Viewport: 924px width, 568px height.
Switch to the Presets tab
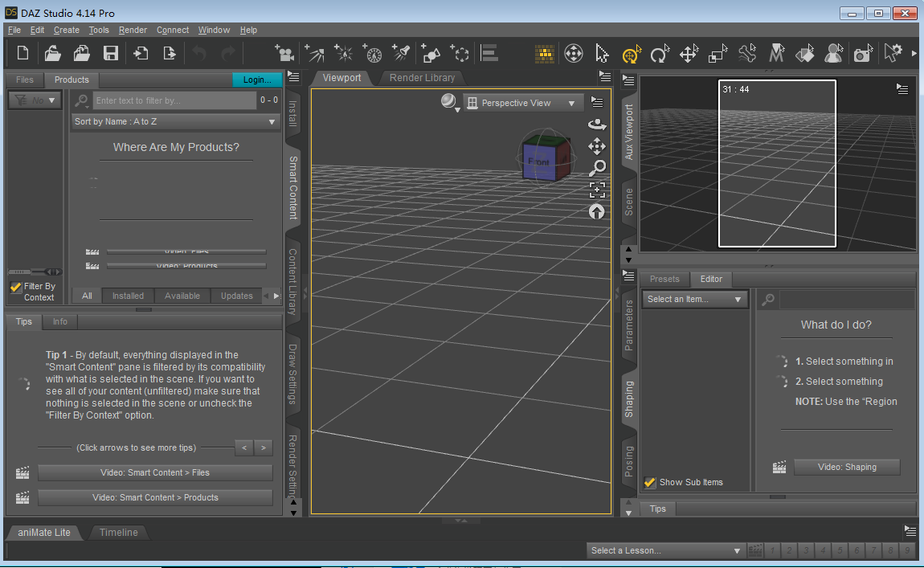pos(664,280)
